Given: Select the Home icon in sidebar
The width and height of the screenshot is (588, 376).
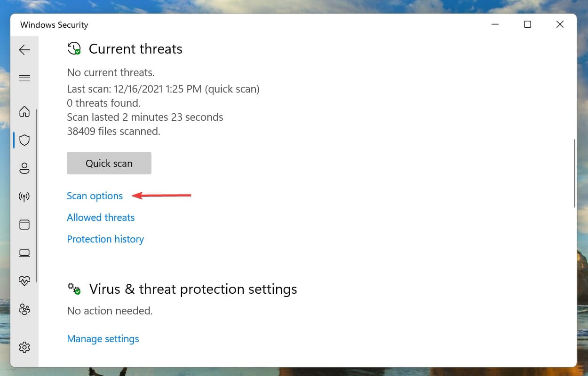Looking at the screenshot, I should coord(24,112).
